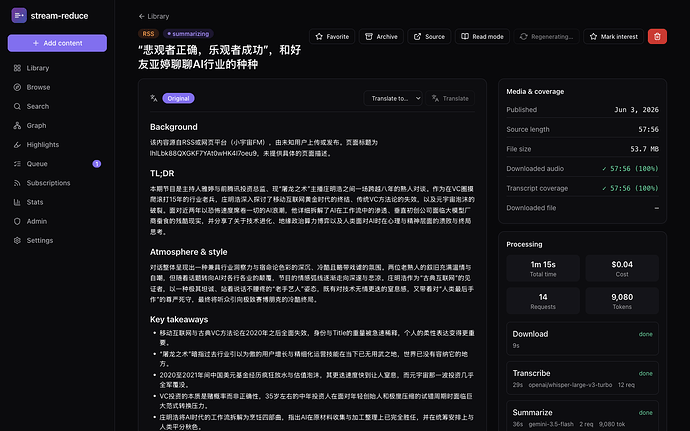Go back via Library breadcrumb link
Screen dimensions: 690x431
[x=154, y=16]
